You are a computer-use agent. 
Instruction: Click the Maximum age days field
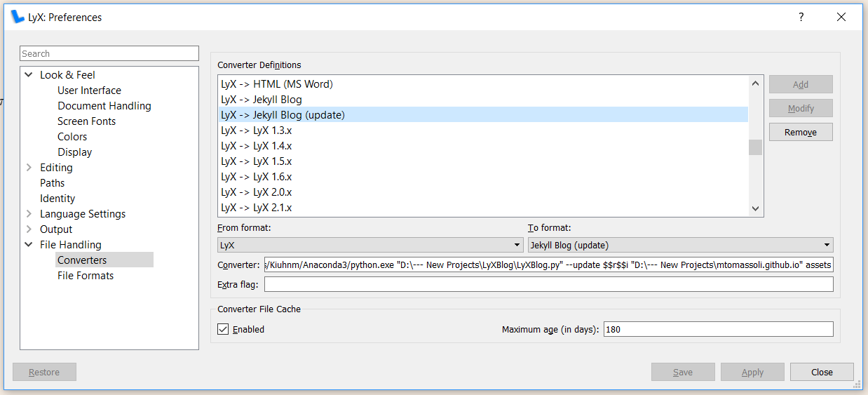[718, 329]
